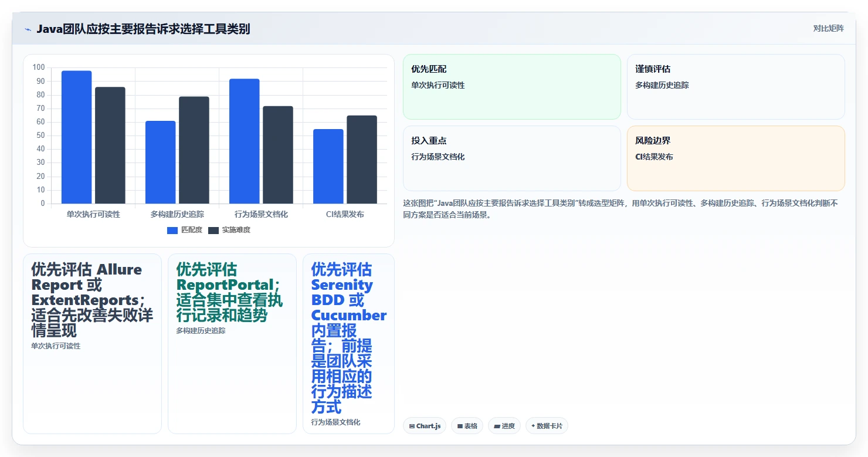The image size is (868, 457).
Task: Click the Allure Report 或 ExtentReports heading
Action: click(92, 300)
